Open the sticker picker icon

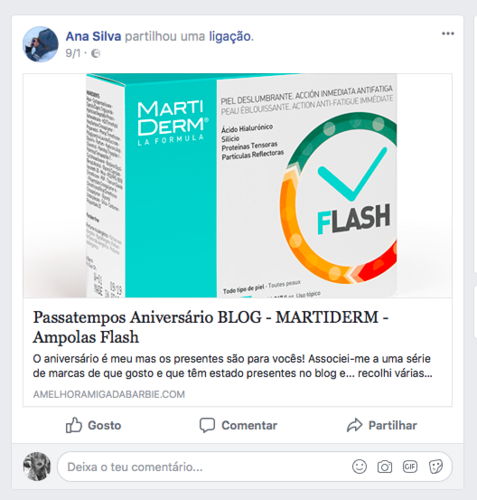point(435,467)
